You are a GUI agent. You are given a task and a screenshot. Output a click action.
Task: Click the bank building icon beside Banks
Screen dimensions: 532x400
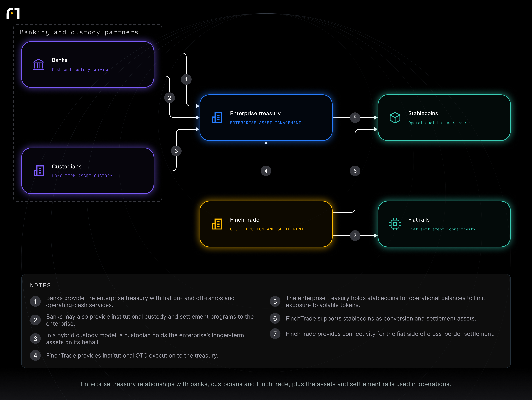pos(38,64)
